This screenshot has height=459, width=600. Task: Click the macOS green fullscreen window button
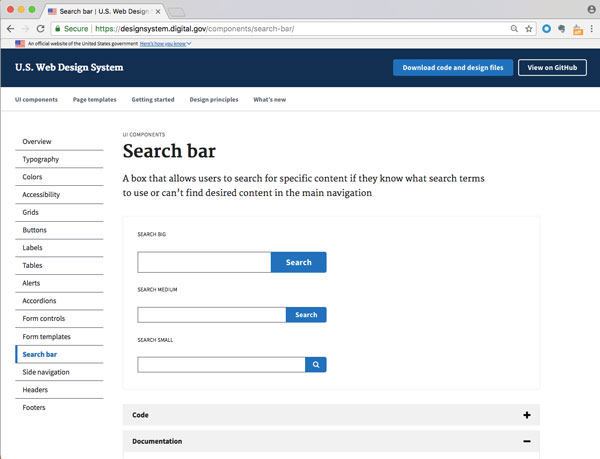click(32, 10)
